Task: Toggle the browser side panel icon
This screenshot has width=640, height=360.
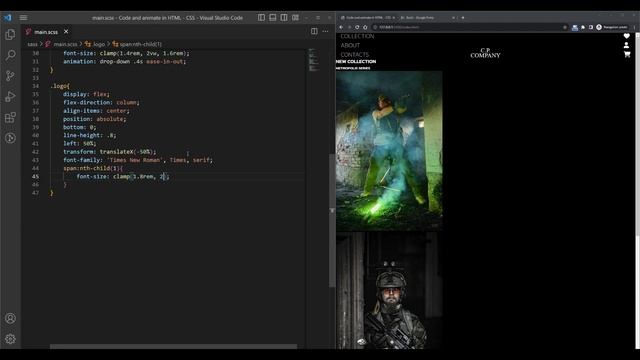Action: 591,27
